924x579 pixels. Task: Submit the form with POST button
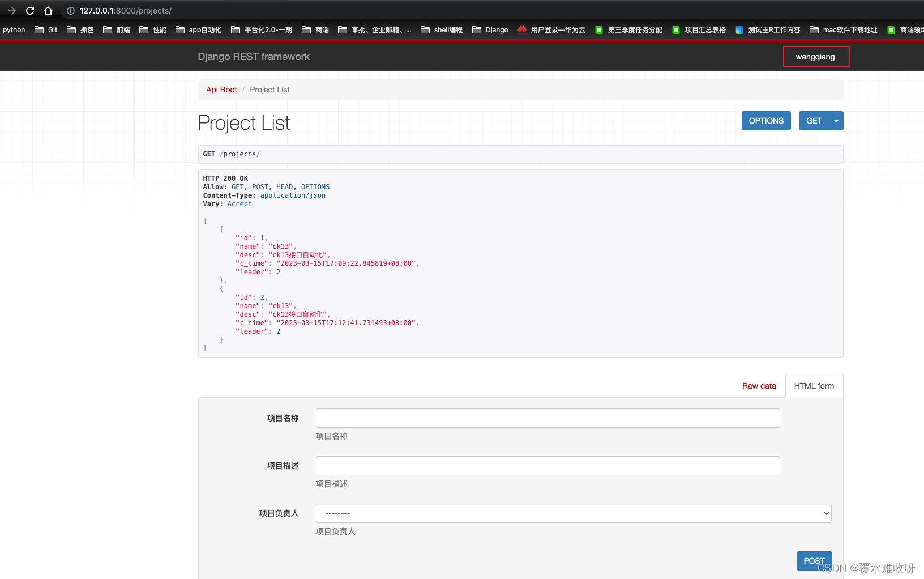[x=814, y=561]
